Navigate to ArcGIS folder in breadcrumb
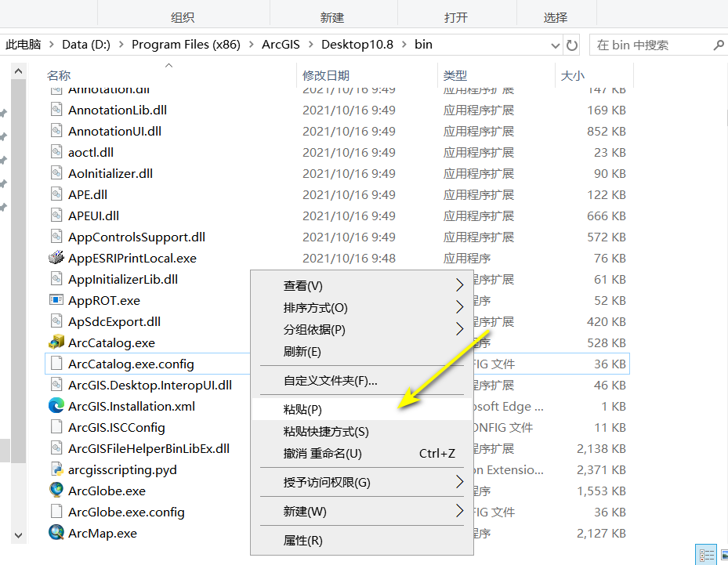Viewport: 728px width, 565px height. point(281,45)
